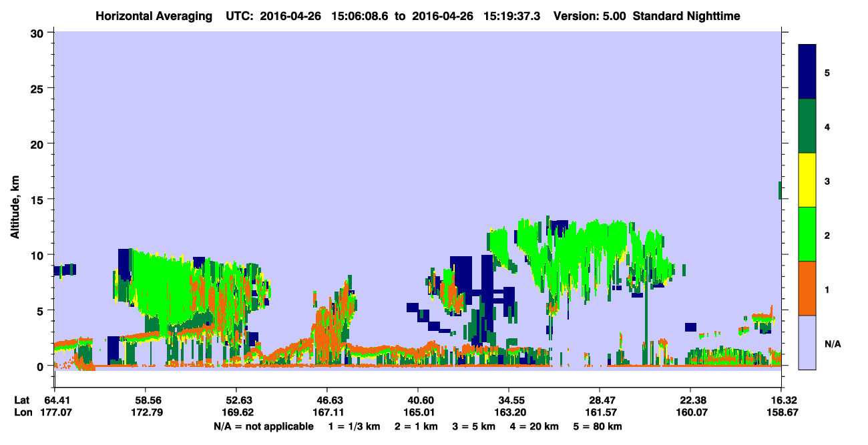The height and width of the screenshot is (445, 868).
Task: Click the altitude tick label '10'
Action: (39, 255)
